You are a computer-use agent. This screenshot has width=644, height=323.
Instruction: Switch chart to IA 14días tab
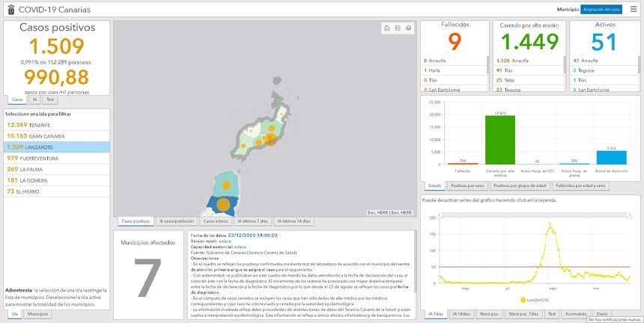pyautogui.click(x=462, y=314)
